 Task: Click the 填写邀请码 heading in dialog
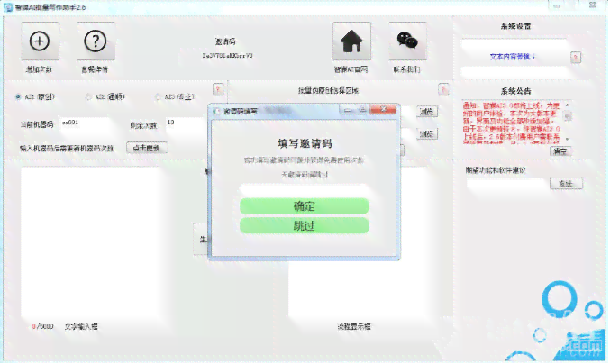click(305, 143)
